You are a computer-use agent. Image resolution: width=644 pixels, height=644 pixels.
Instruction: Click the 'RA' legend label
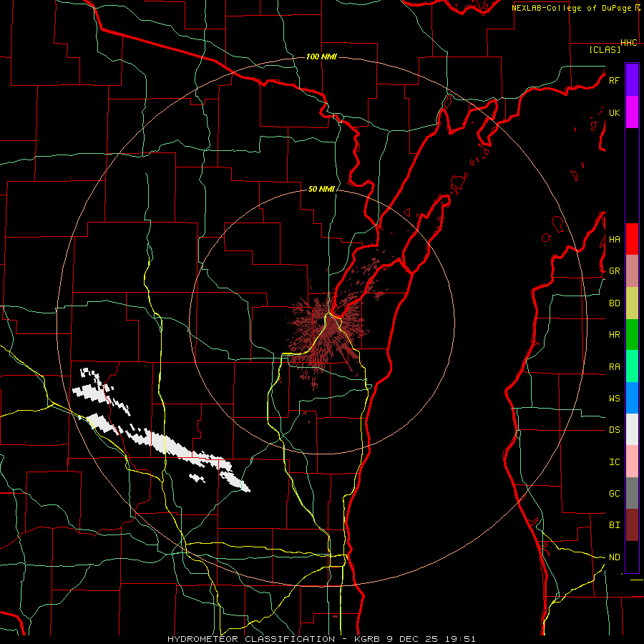click(x=615, y=367)
